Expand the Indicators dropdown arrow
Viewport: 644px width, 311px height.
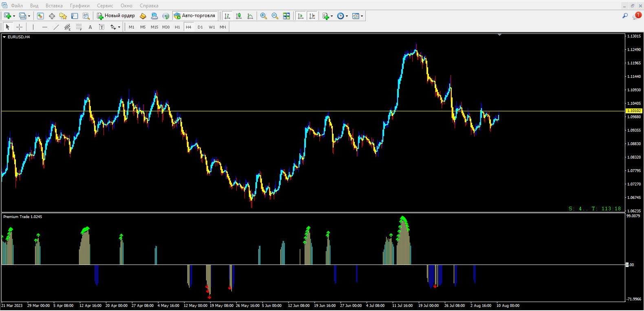332,16
